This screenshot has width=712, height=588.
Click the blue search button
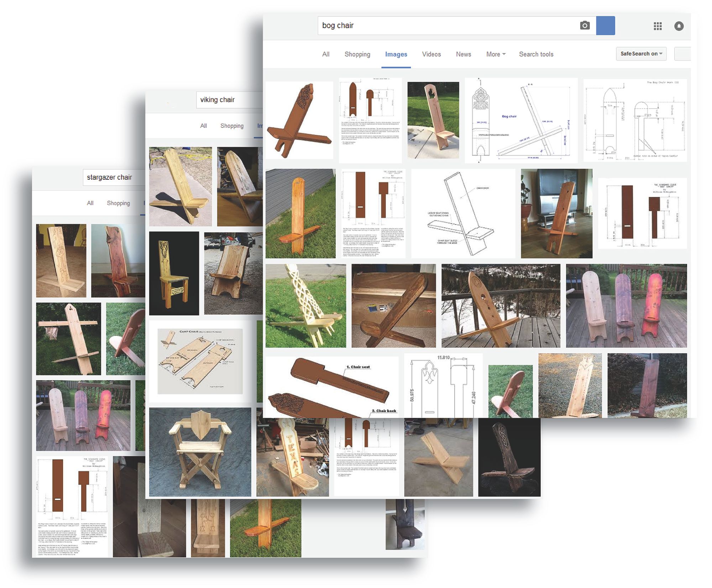coord(605,26)
